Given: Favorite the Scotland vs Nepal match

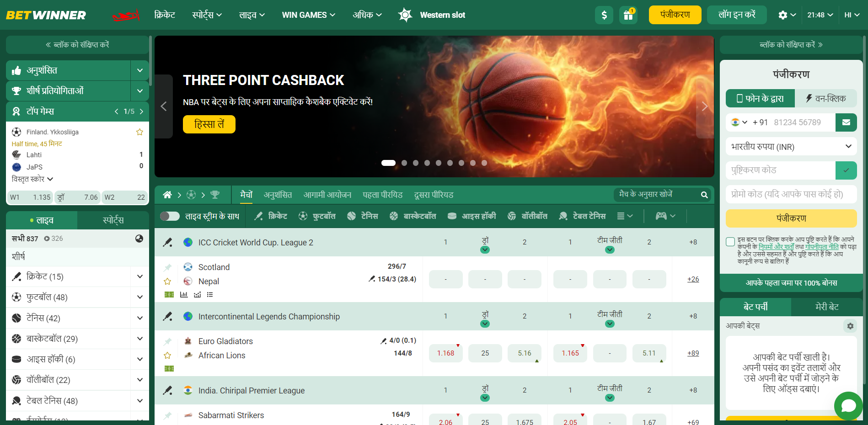Looking at the screenshot, I should [167, 282].
